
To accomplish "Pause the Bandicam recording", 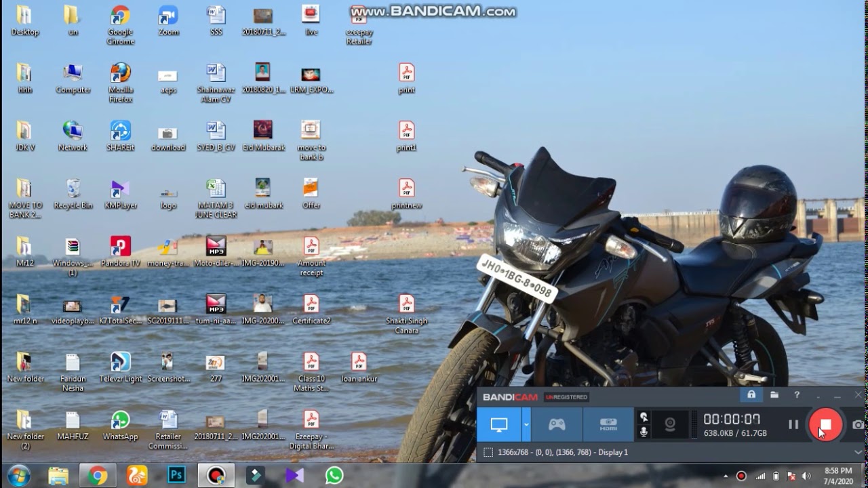I will tap(793, 425).
